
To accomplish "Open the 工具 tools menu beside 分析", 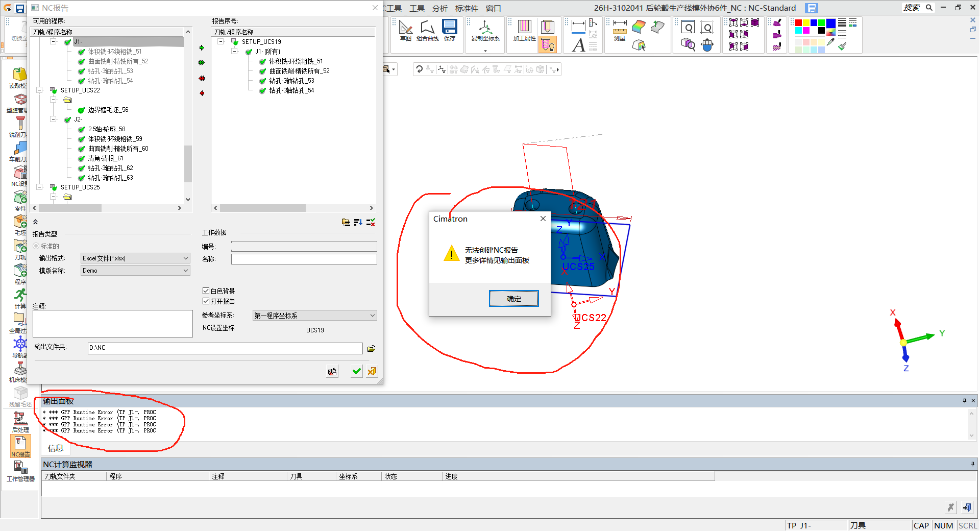I will [417, 8].
